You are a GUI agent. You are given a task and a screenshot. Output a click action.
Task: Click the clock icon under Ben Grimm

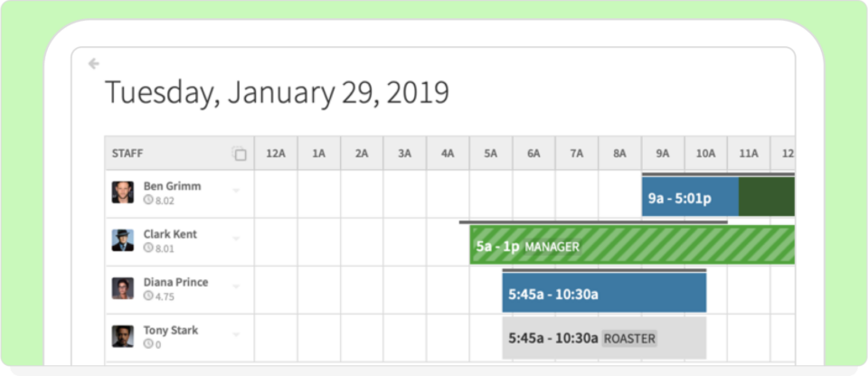(x=148, y=201)
